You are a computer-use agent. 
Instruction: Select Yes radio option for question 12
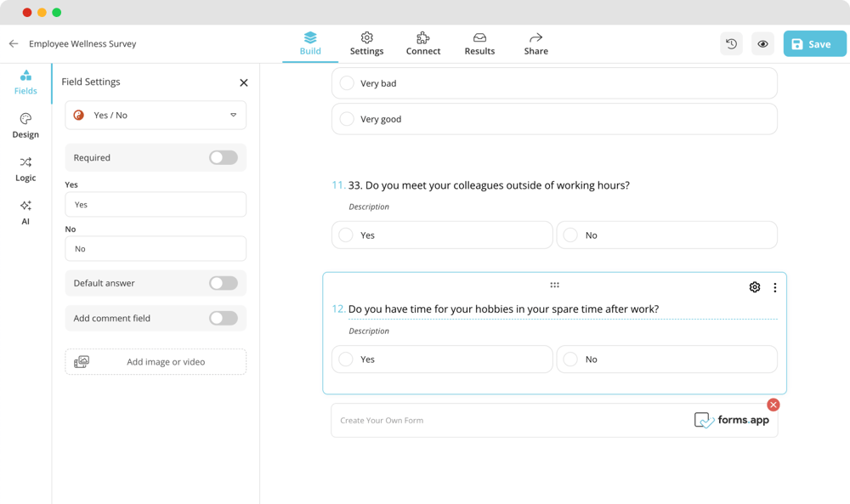(x=347, y=360)
